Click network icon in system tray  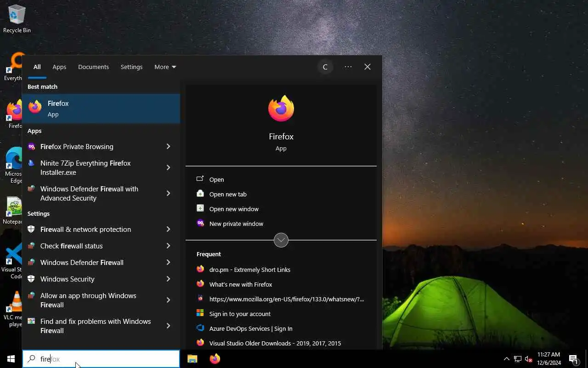[x=518, y=359]
